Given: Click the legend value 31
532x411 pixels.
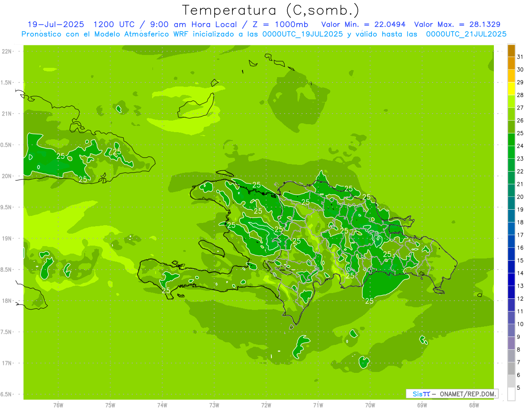Looking at the screenshot, I should [x=520, y=57].
